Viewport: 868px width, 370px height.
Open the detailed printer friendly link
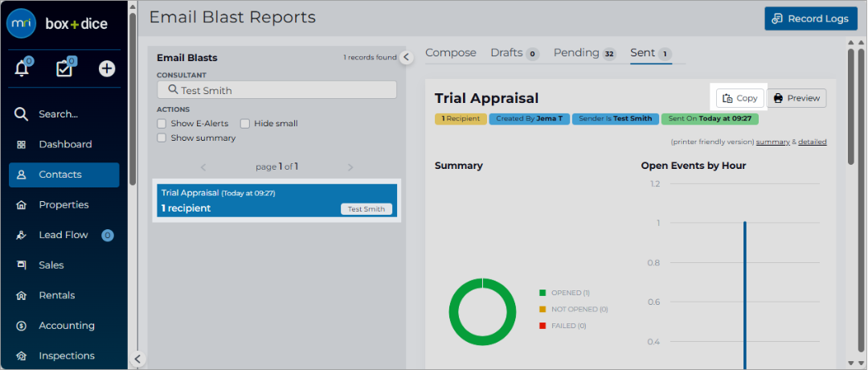click(x=812, y=142)
